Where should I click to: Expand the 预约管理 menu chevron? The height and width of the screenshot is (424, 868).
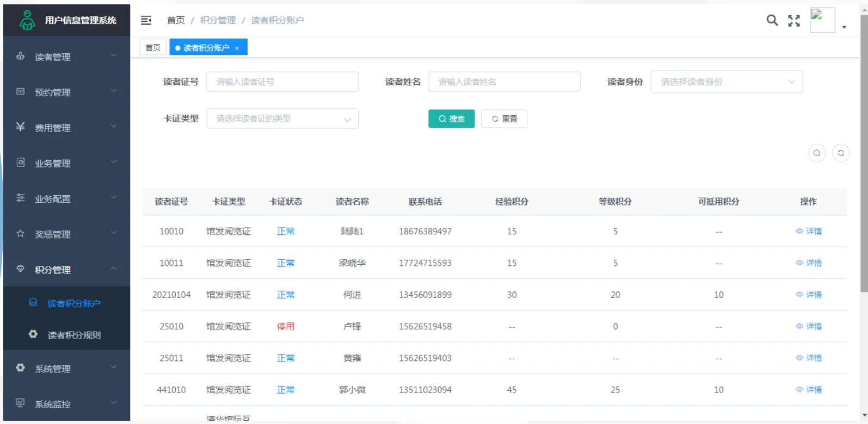pos(114,90)
